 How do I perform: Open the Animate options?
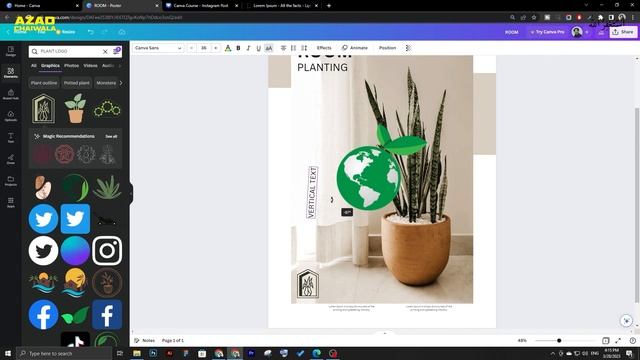(x=355, y=48)
